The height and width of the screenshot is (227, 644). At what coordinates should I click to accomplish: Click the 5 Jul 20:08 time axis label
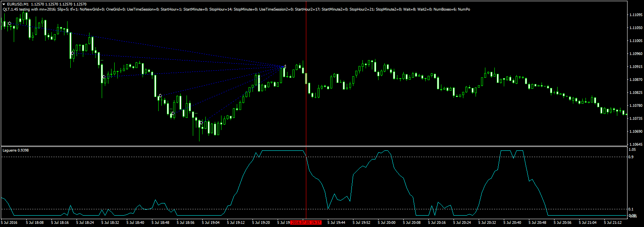pos(412,223)
